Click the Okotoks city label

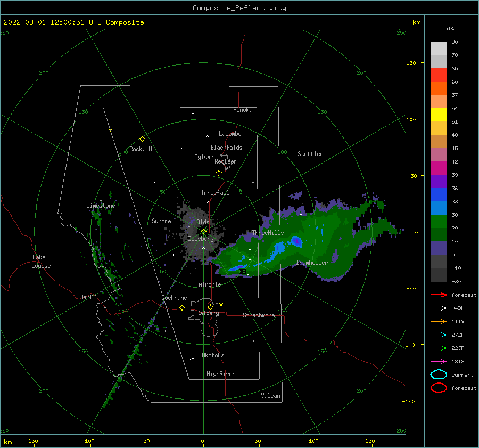pyautogui.click(x=213, y=355)
